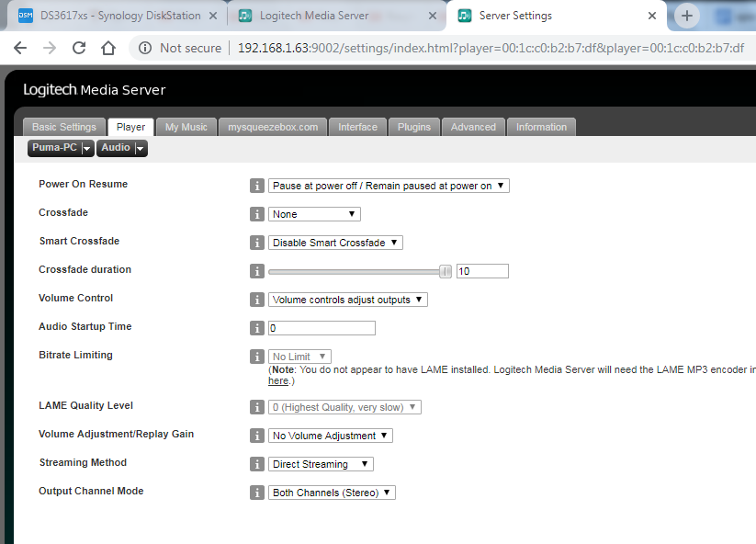Open the Plugins tab

414,127
